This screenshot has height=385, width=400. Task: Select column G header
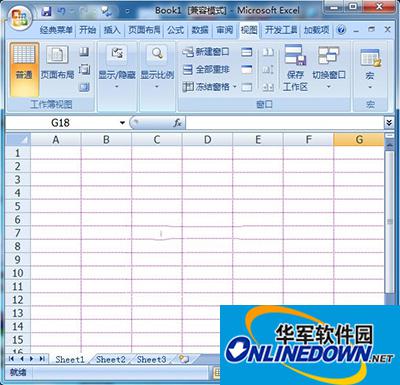coord(359,140)
